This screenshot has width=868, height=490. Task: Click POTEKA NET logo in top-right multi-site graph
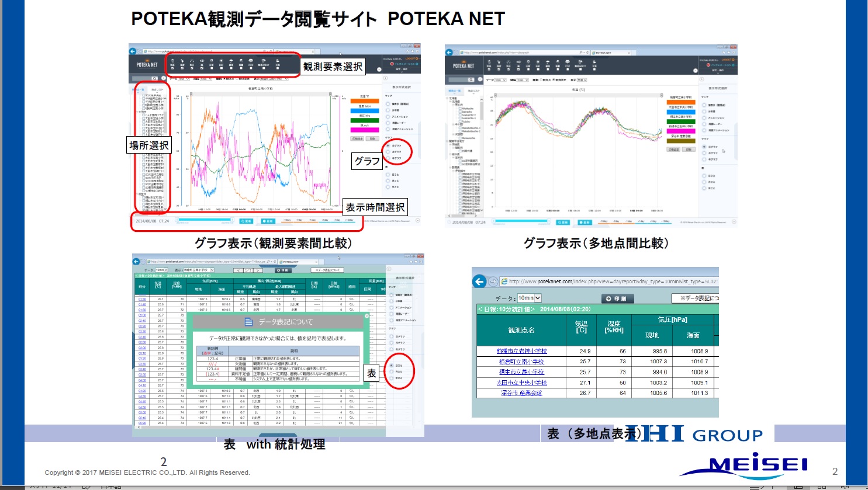point(464,66)
